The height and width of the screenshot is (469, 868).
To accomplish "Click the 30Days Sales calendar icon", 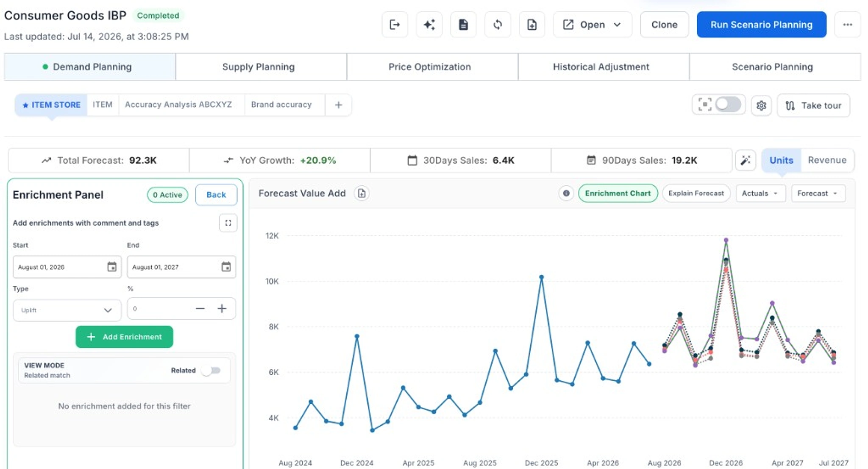I will (x=412, y=160).
